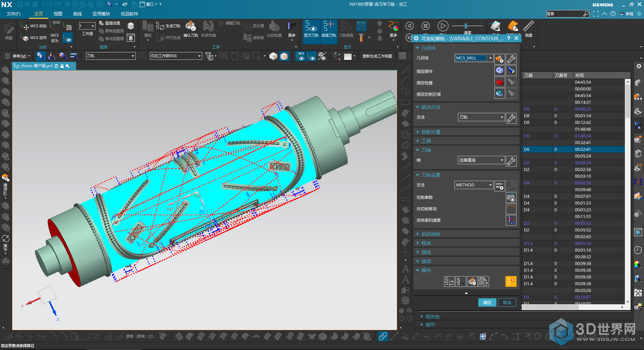Click the List icon in the dialog's operation section

(484, 281)
